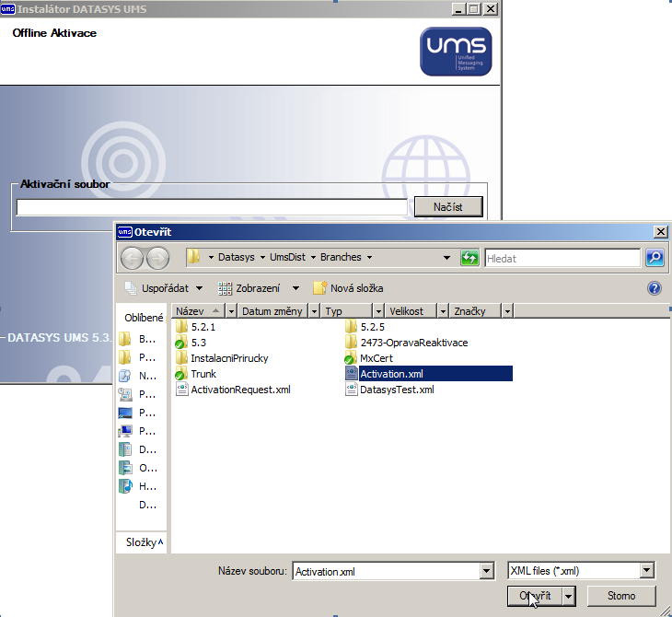Sort by Datum změny column header
Viewport: 672px width, 617px height.
tap(273, 311)
